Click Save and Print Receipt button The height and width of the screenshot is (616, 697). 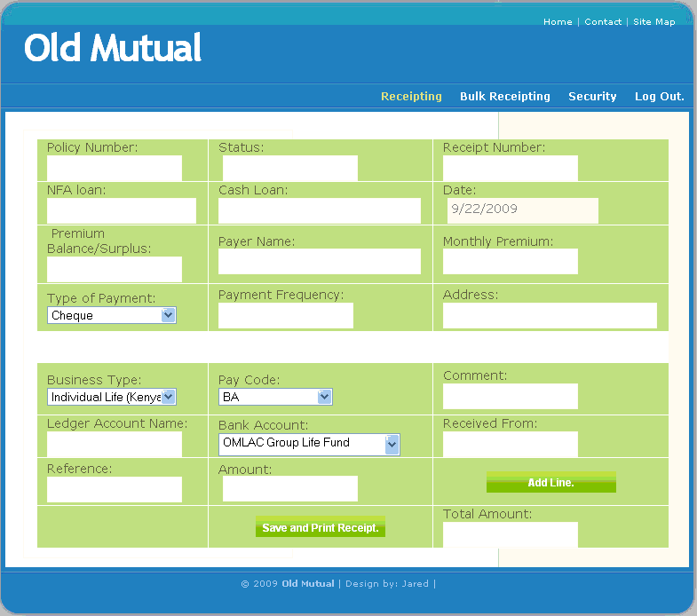pos(321,526)
